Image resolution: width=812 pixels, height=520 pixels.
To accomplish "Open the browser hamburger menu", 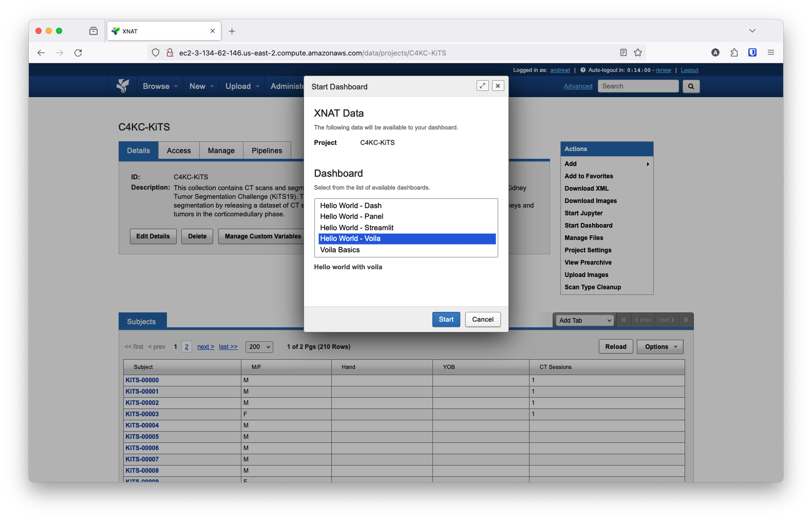I will tap(770, 52).
